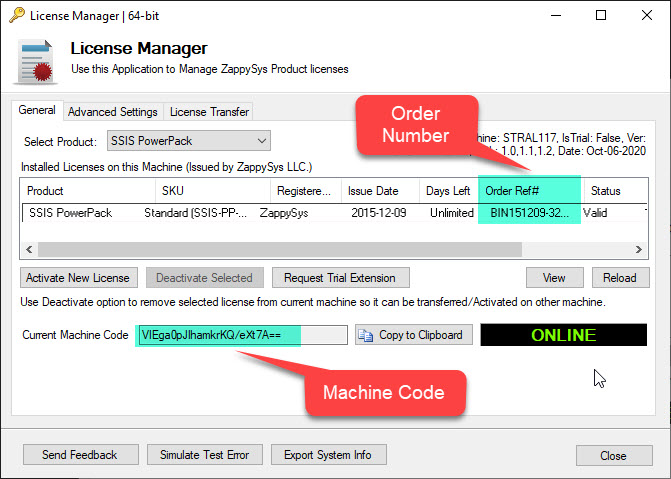Screen dimensions: 671x479
Task: Click the Close button at bottom
Action: 614,455
